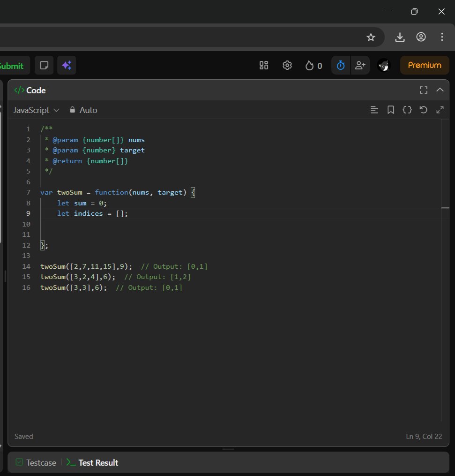Click the divider handle above the Testcase panel
455x476 pixels.
(x=228, y=449)
